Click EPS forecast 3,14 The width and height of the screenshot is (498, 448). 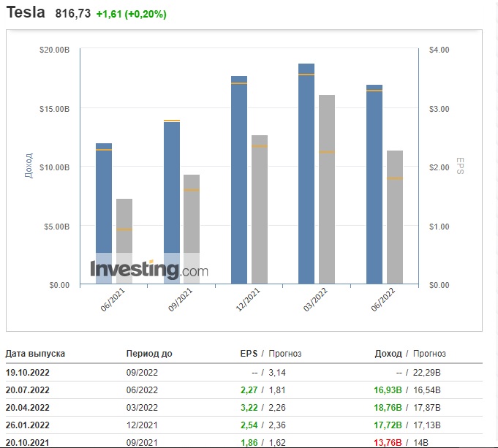pyautogui.click(x=277, y=373)
